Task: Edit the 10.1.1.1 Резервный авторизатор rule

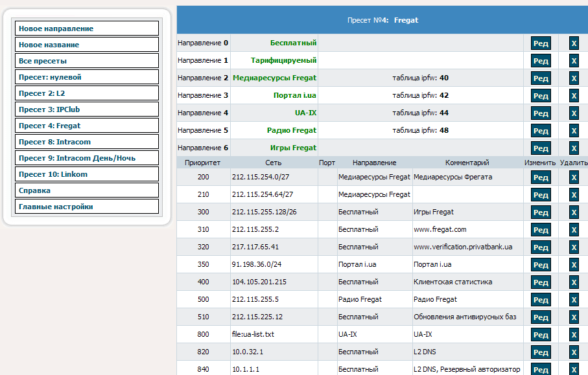Action: (541, 369)
